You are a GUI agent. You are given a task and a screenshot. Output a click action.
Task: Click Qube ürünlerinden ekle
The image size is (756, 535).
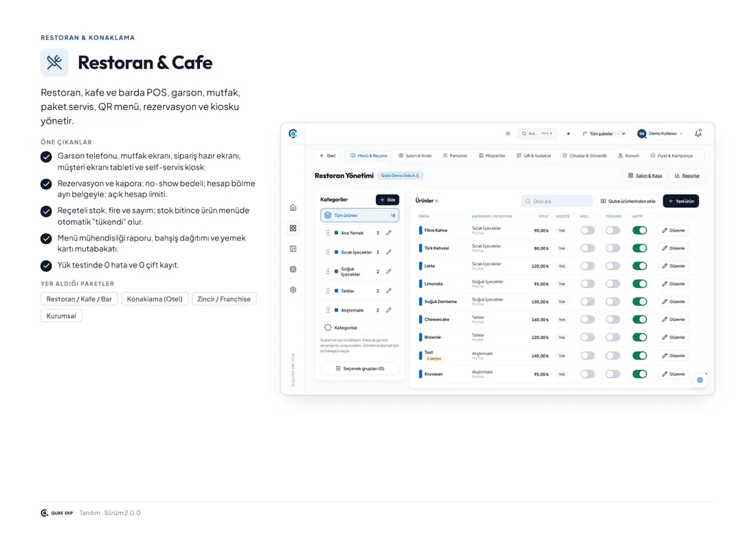[628, 201]
